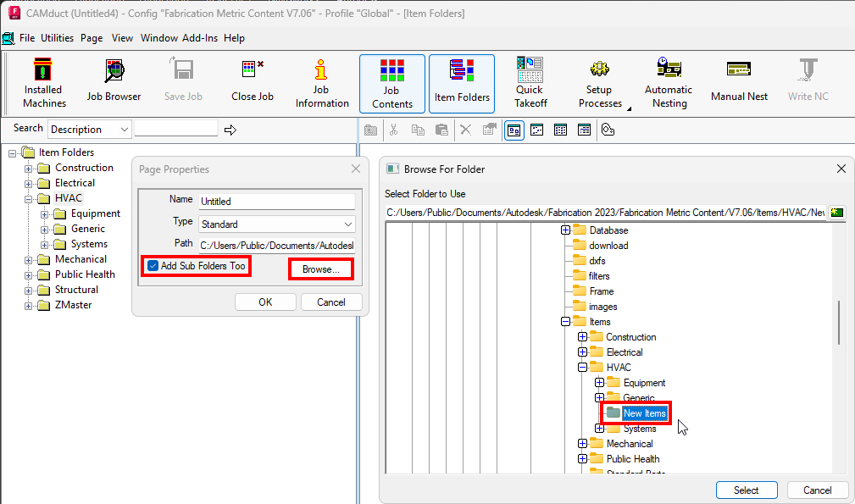Screen dimensions: 855x504
Task: Click the Job Information icon
Action: [321, 82]
